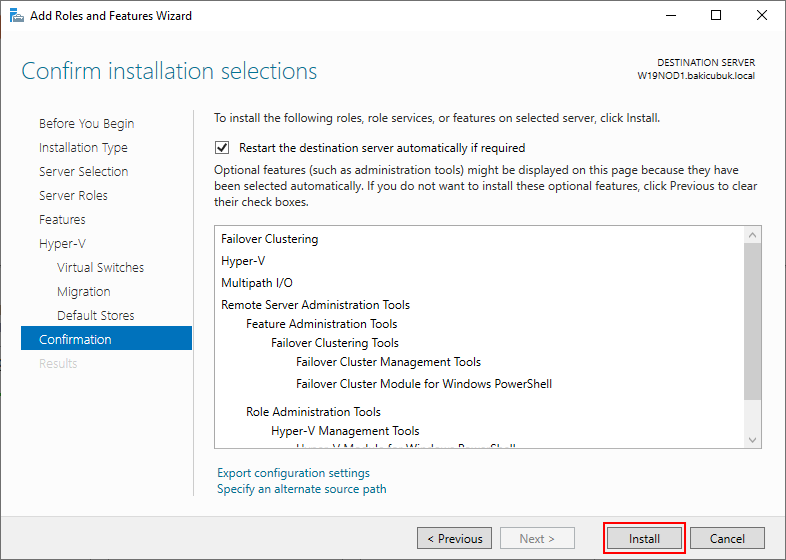Viewport: 786px width, 560px height.
Task: Click the list scrollbar thumb
Action: (752, 321)
